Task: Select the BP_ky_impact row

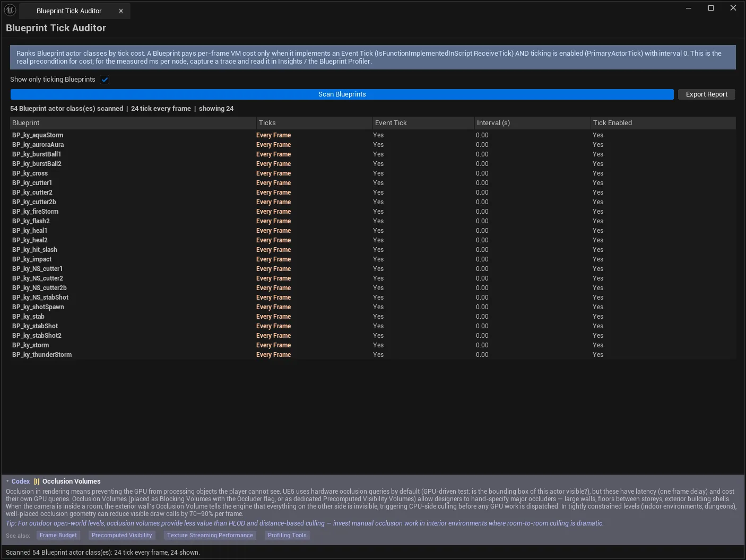Action: coord(373,259)
